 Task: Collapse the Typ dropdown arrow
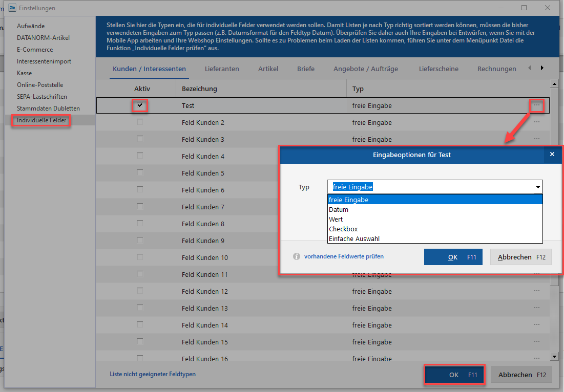(537, 187)
